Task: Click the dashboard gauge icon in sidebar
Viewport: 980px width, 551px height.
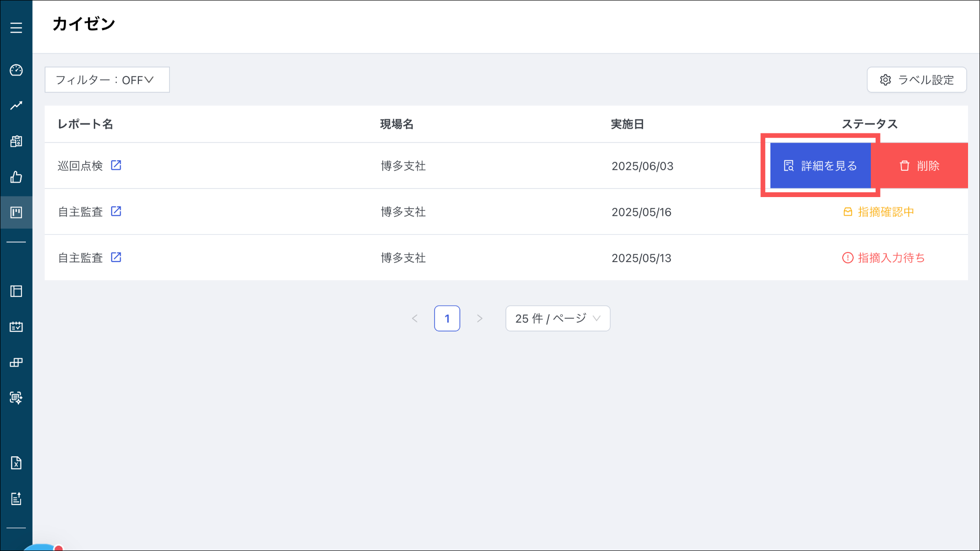Action: coord(16,70)
